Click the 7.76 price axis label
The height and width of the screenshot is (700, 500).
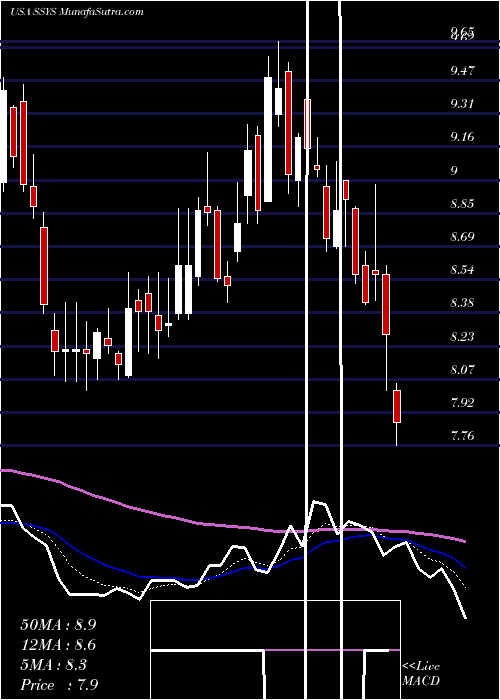462,436
